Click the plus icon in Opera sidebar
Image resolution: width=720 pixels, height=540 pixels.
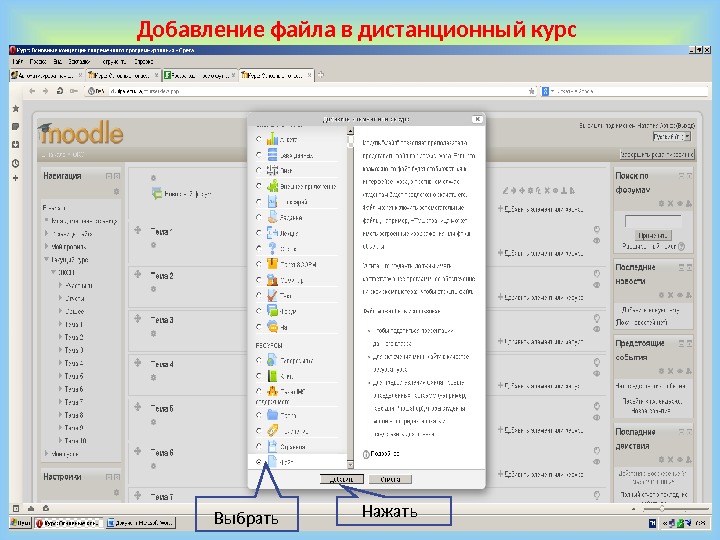(16, 178)
